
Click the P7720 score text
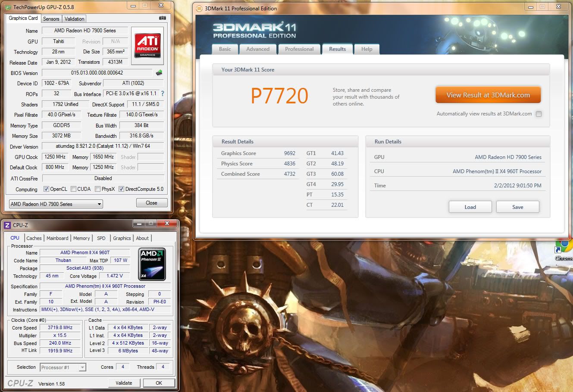[x=279, y=96]
